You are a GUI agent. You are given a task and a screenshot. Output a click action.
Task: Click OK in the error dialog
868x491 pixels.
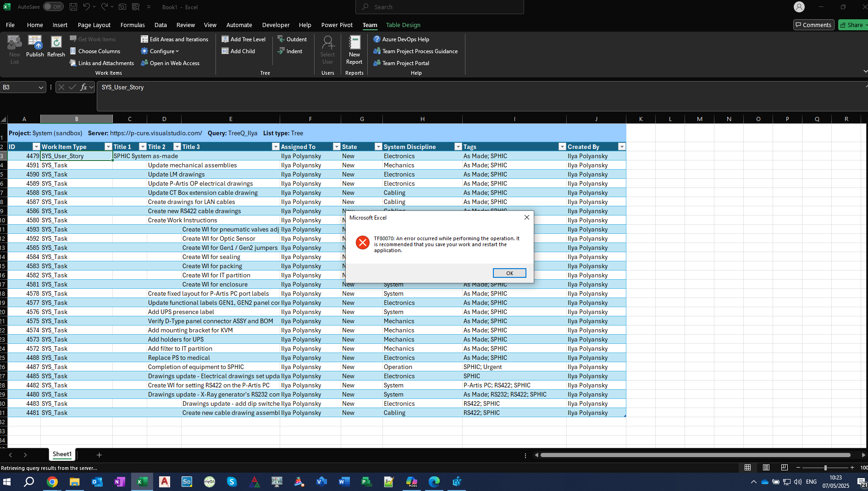click(509, 273)
